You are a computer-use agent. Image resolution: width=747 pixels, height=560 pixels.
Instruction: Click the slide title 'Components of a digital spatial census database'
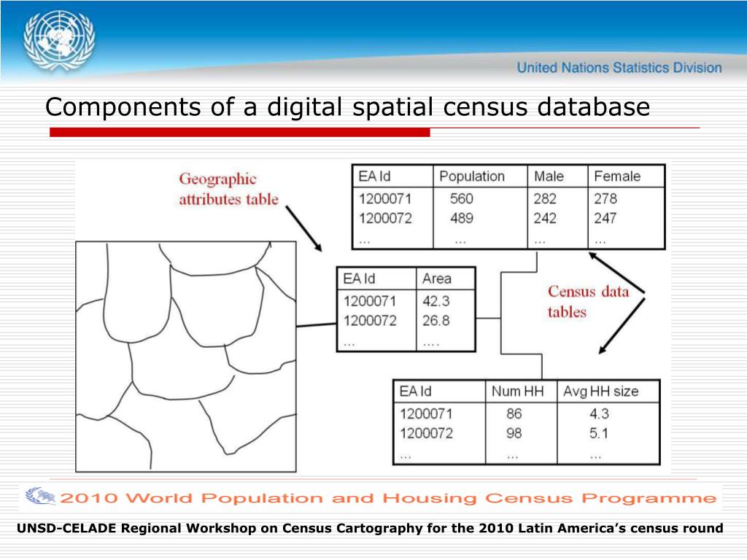[348, 106]
